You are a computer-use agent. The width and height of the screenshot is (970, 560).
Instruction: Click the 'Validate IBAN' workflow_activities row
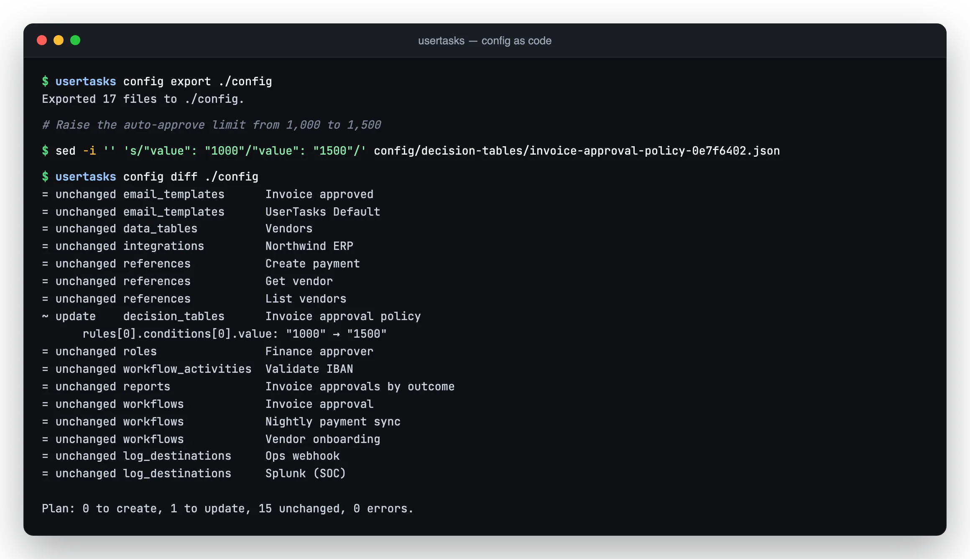tap(198, 369)
